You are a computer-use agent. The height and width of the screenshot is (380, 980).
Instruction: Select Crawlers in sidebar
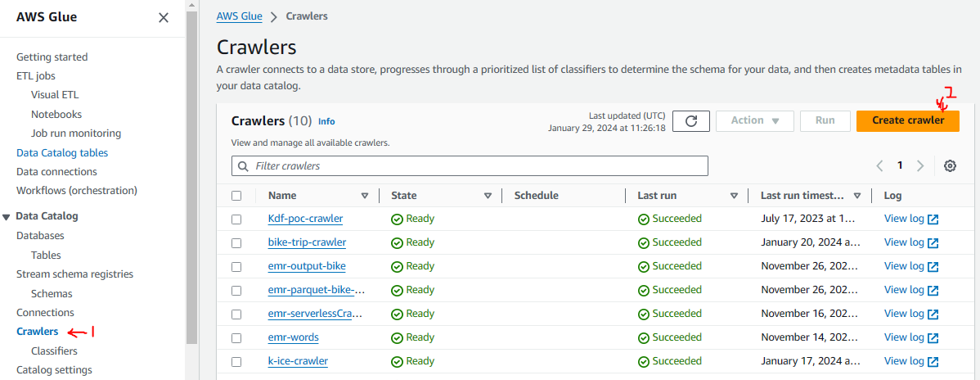point(38,332)
